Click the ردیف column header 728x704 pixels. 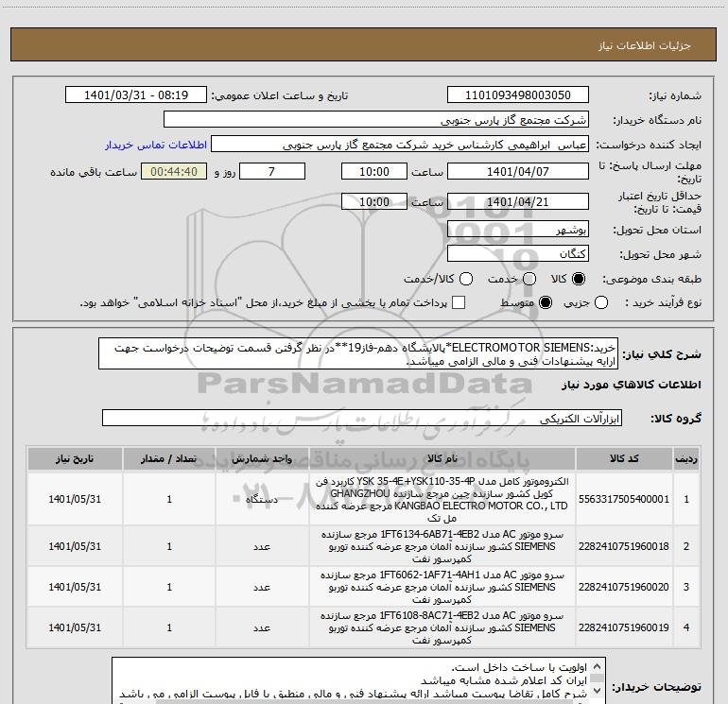[686, 459]
